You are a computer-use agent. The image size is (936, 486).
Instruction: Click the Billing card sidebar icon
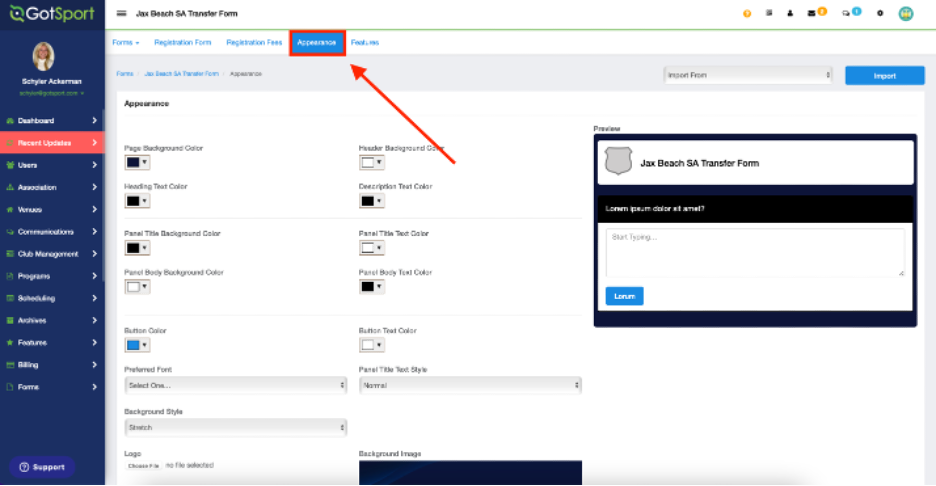[x=10, y=365]
